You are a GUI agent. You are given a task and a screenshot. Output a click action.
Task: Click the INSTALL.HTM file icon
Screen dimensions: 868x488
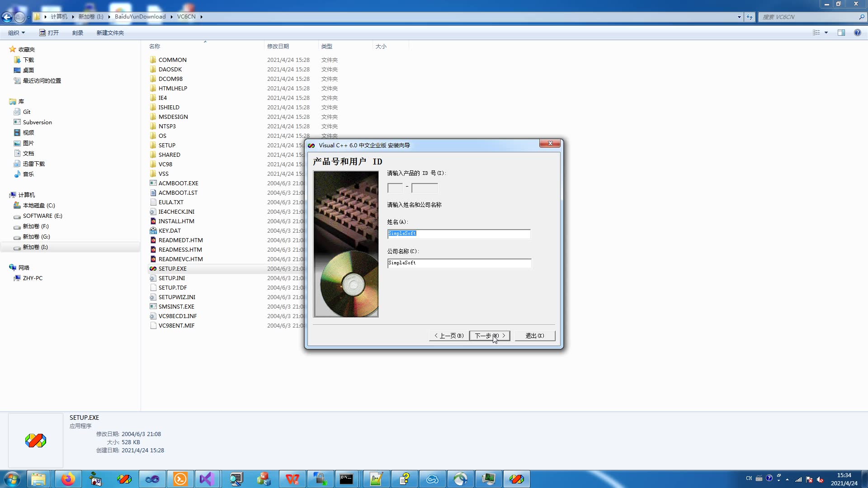pyautogui.click(x=153, y=221)
